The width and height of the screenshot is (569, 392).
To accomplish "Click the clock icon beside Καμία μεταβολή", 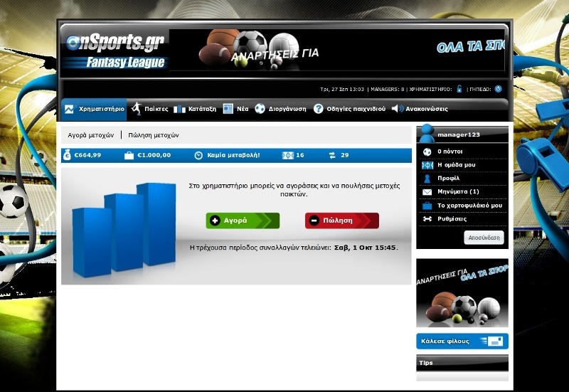I will click(198, 155).
